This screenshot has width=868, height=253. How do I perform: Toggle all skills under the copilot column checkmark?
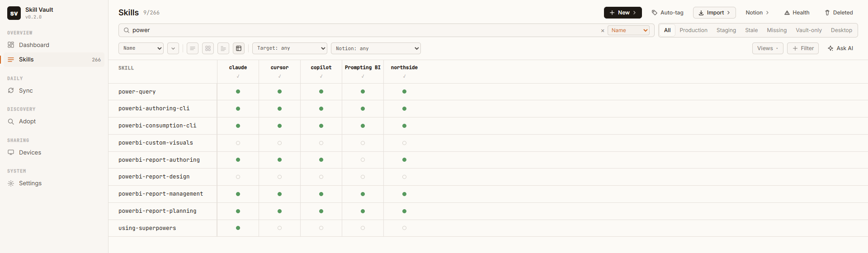click(x=321, y=76)
